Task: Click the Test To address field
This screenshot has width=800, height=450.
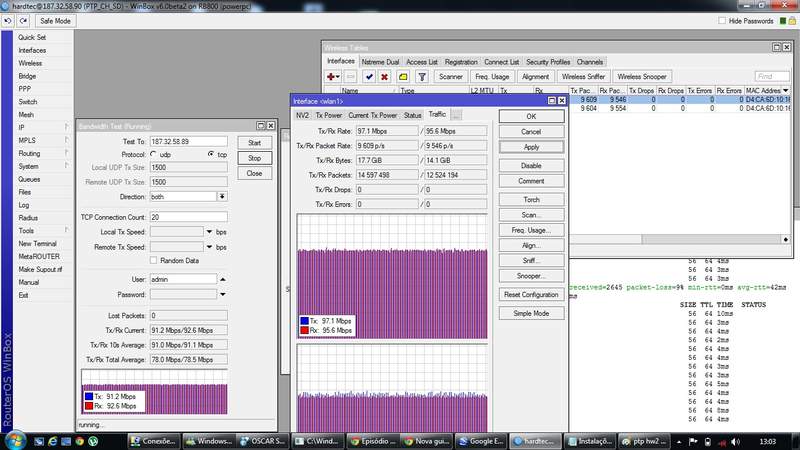Action: tap(188, 141)
